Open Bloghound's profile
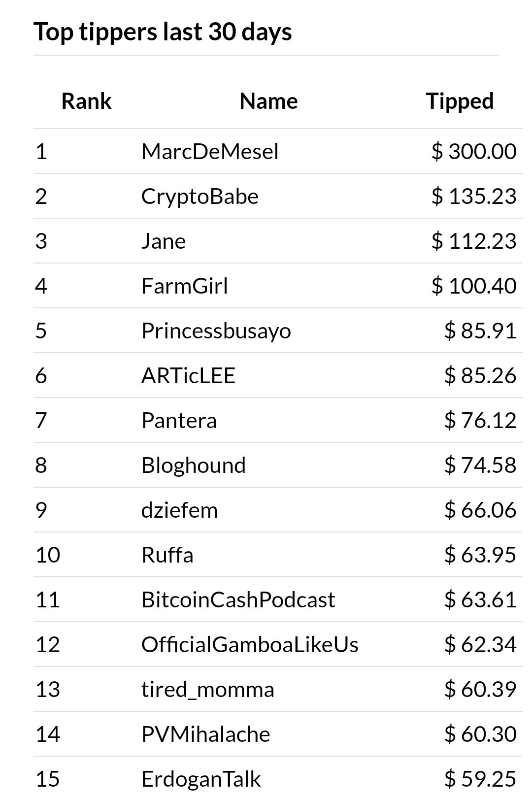Viewport: 532px width, 798px height. pyautogui.click(x=194, y=465)
